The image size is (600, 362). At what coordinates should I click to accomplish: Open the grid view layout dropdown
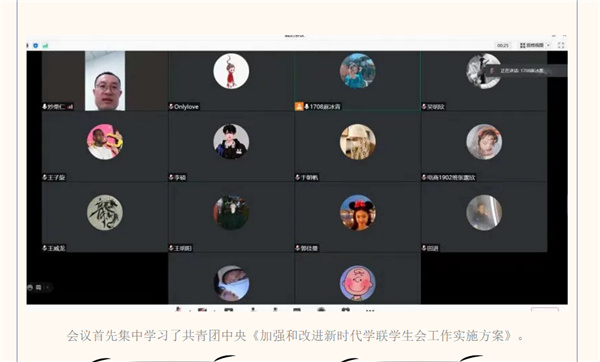(535, 45)
